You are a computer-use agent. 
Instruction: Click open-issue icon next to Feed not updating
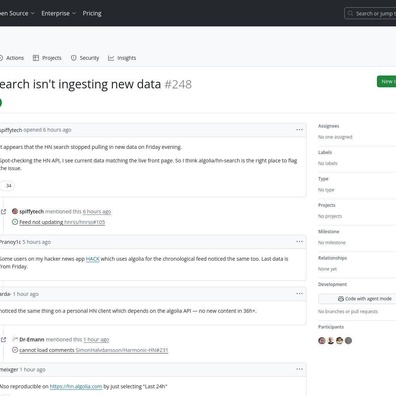15,222
